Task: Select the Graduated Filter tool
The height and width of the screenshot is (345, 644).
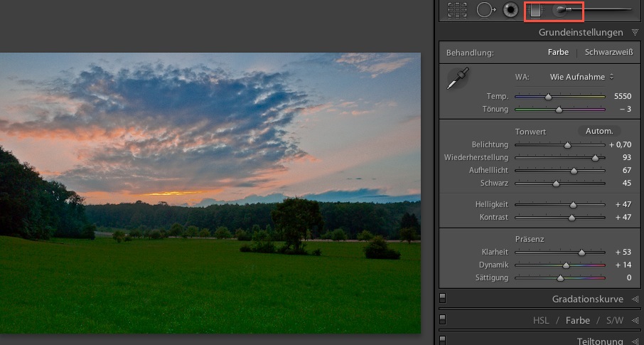Action: pos(536,10)
